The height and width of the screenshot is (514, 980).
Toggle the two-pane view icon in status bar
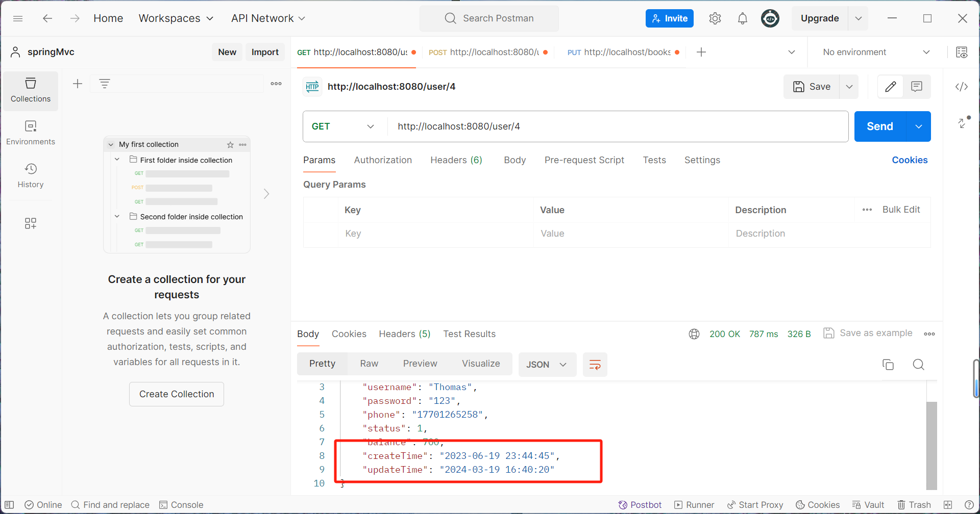948,505
